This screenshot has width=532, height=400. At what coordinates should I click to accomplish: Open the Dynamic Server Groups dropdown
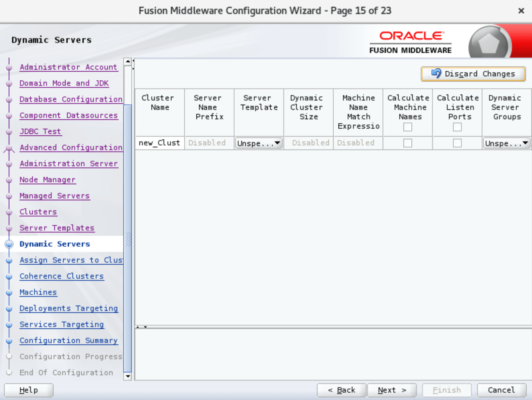(x=507, y=143)
